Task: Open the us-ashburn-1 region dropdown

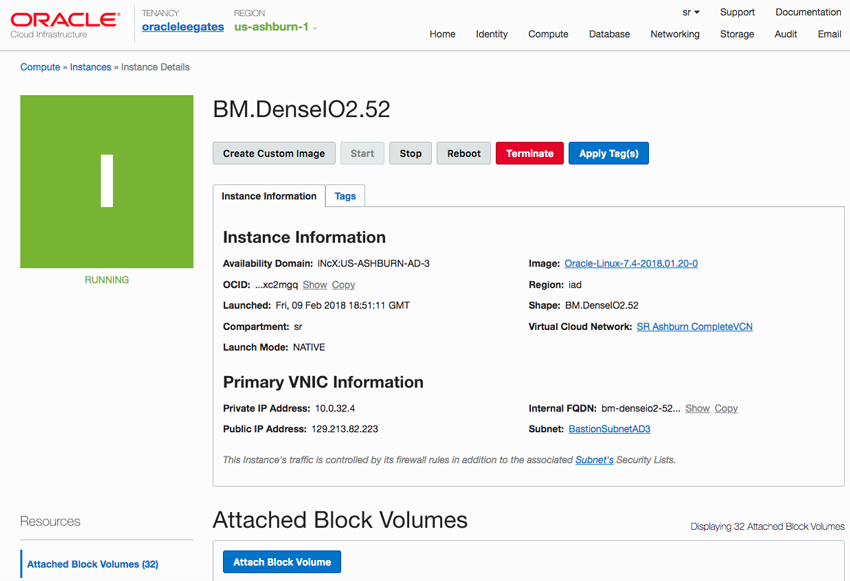Action: click(275, 27)
